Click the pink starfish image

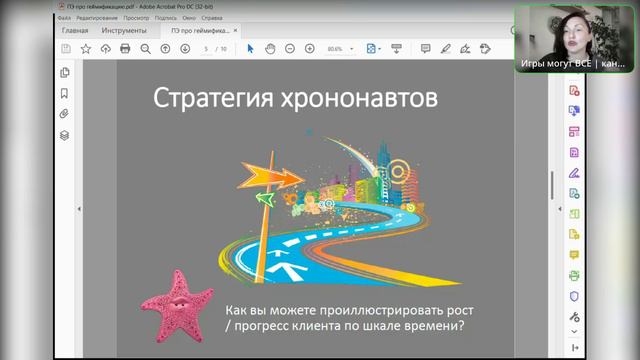177,306
